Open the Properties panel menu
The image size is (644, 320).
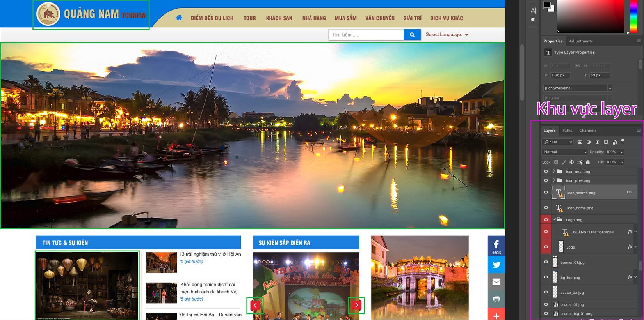[639, 41]
